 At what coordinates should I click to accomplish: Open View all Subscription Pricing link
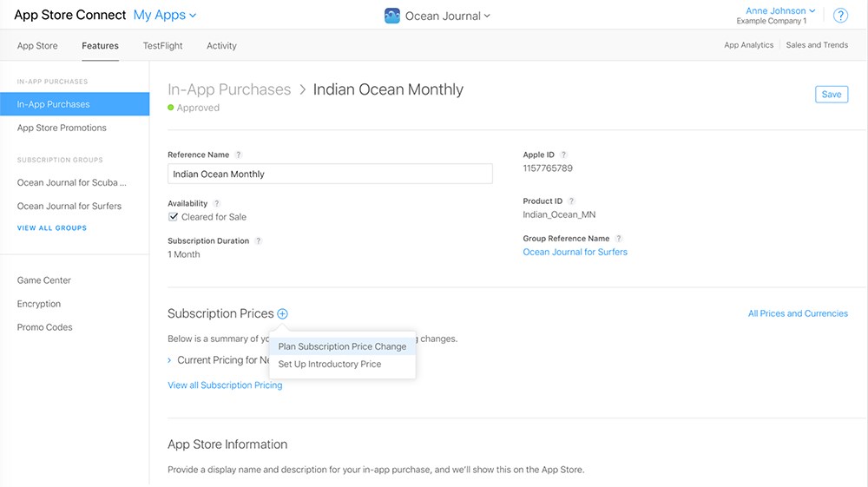[x=225, y=385]
